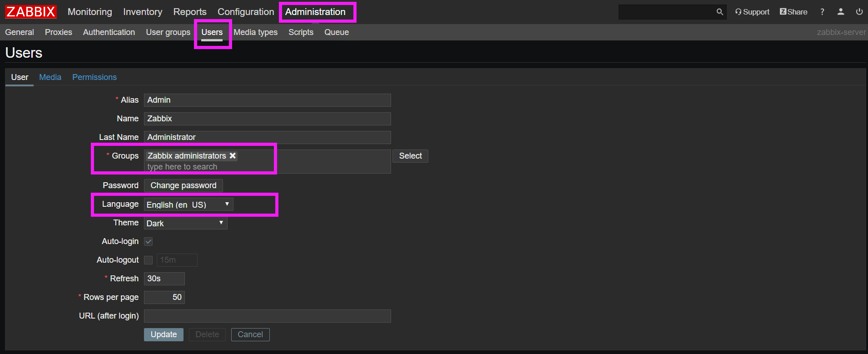Click the Name input field
This screenshot has width=868, height=354.
click(x=268, y=119)
